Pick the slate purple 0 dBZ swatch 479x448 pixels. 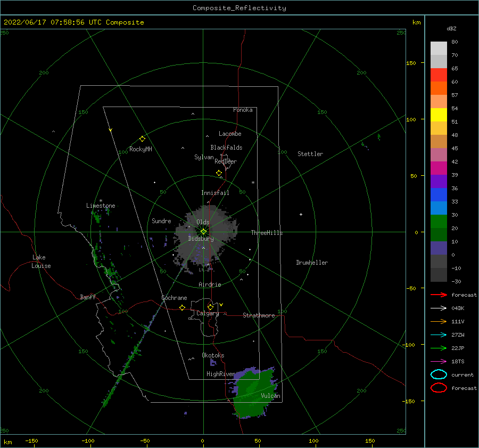439,248
